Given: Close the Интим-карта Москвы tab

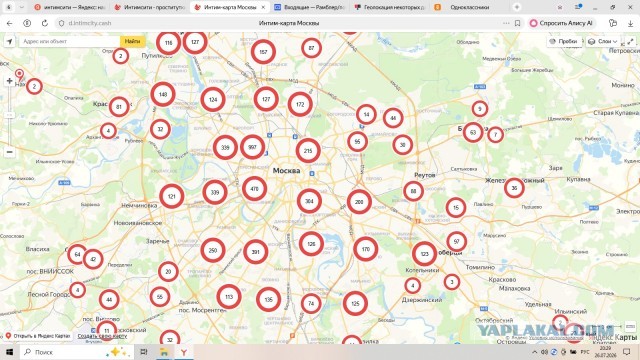Looking at the screenshot, I should pos(263,7).
